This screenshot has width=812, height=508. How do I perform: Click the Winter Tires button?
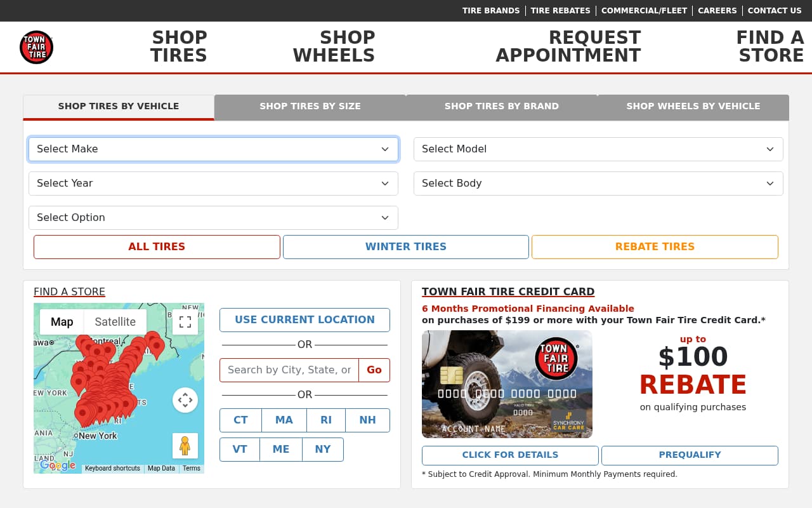[405, 247]
